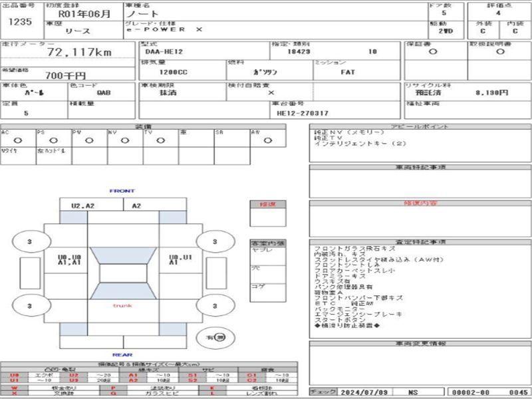
Task: Select the U0,U0 A1,A1 door damage codes
Action: click(x=69, y=259)
